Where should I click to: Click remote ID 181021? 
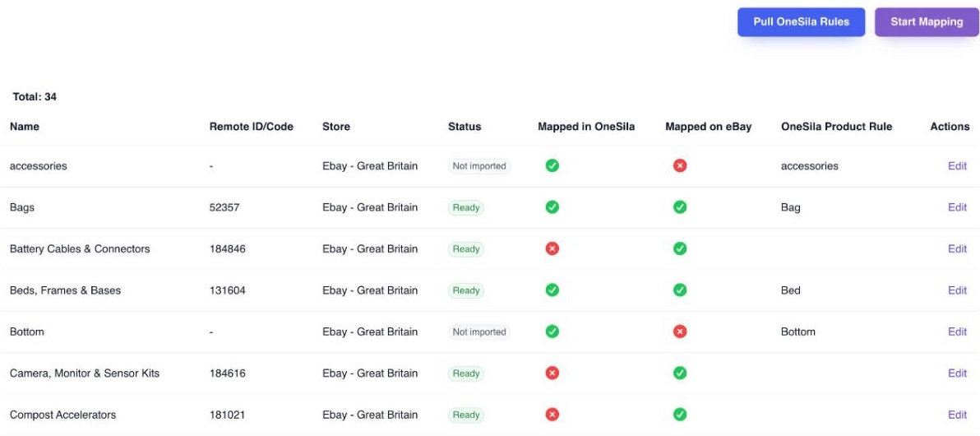(228, 415)
